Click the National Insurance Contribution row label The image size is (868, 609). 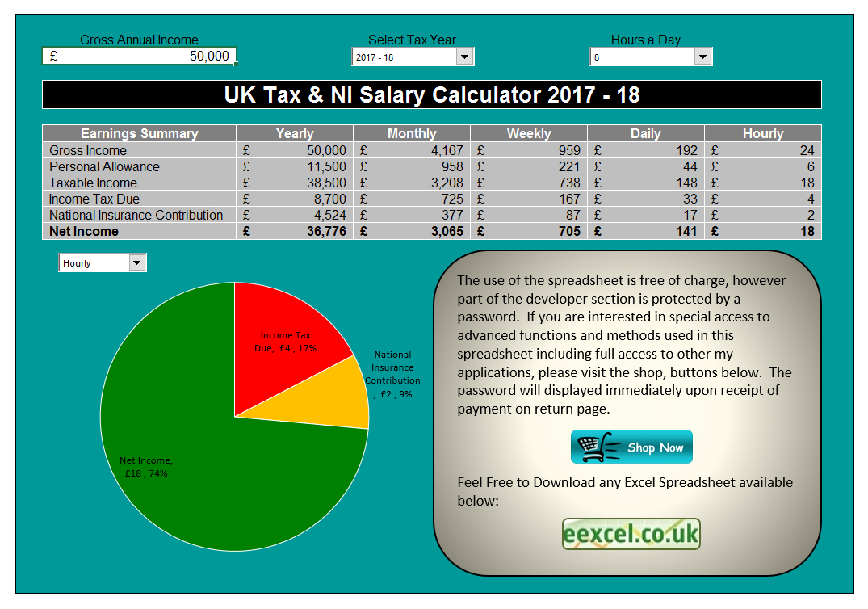click(x=136, y=215)
